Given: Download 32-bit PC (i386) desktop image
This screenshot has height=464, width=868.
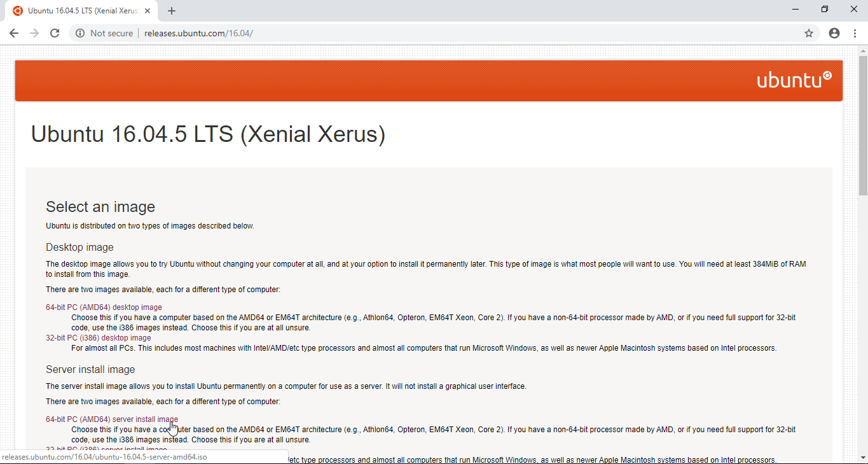Looking at the screenshot, I should [99, 338].
